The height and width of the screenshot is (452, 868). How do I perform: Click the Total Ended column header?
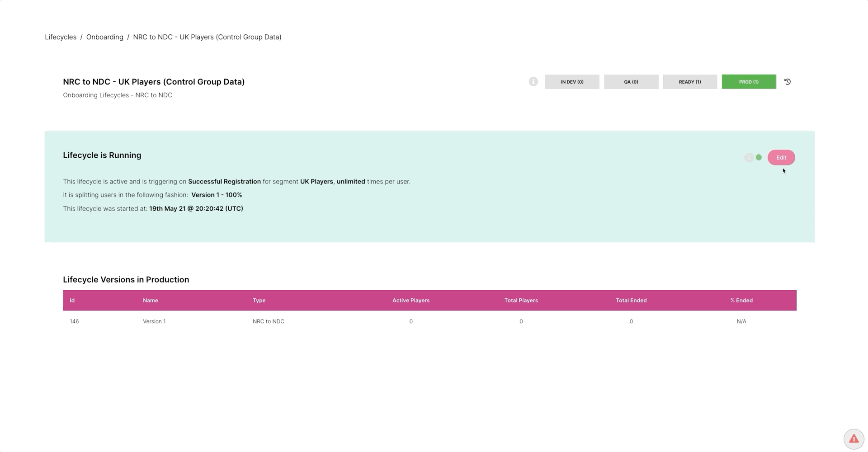click(x=631, y=301)
